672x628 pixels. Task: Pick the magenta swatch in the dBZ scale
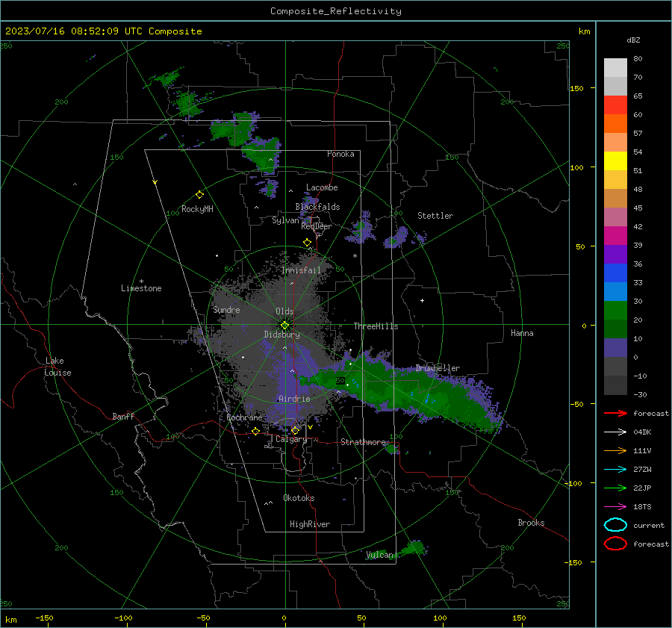(615, 235)
